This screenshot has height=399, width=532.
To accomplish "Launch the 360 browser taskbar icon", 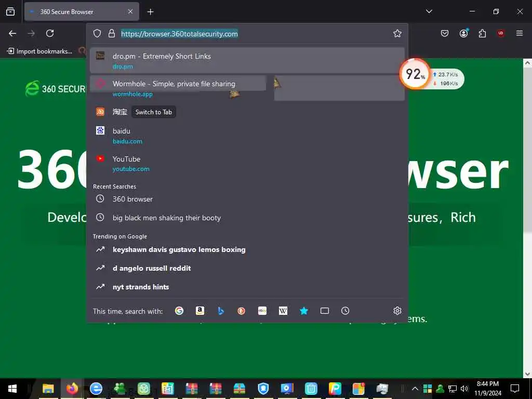I will click(x=96, y=389).
